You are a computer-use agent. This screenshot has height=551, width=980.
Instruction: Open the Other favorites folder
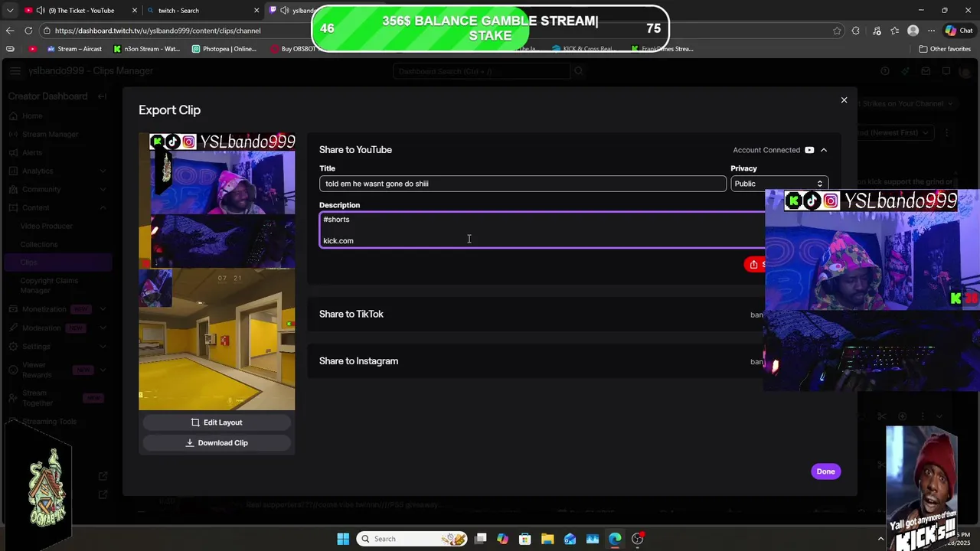[945, 49]
